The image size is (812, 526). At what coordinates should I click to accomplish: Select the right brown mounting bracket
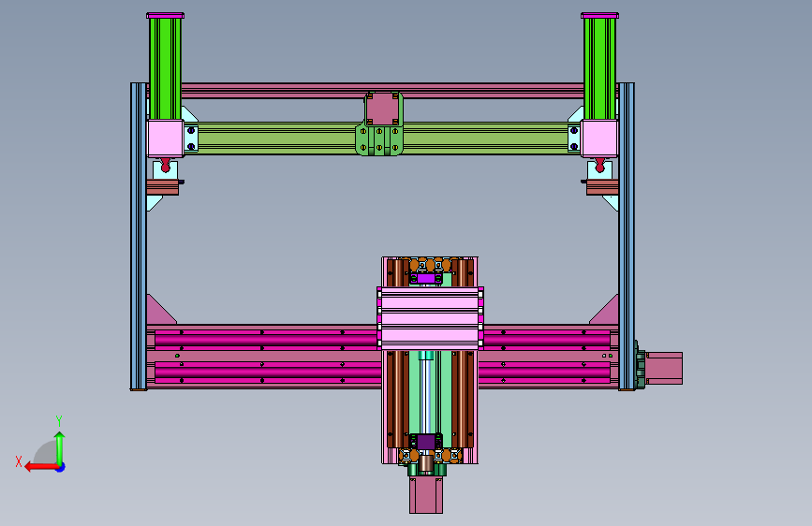602,187
